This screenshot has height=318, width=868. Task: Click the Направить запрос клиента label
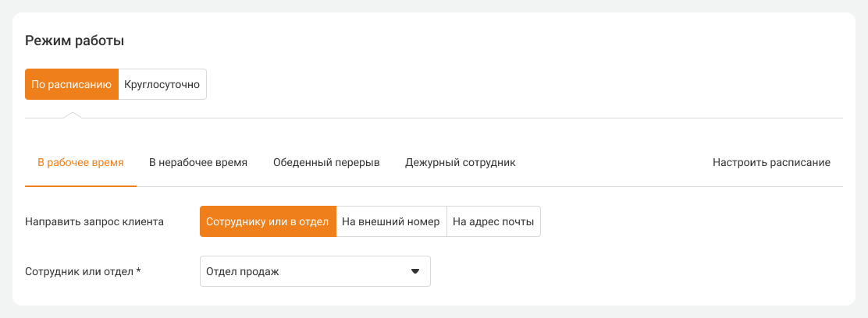tap(94, 221)
